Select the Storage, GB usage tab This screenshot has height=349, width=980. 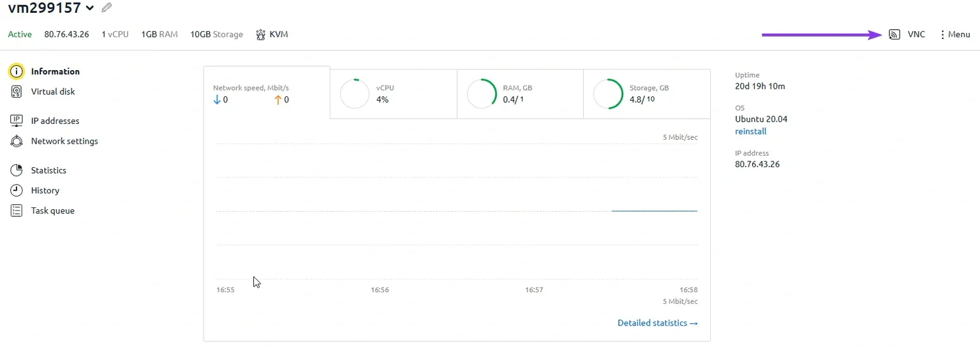(x=646, y=94)
